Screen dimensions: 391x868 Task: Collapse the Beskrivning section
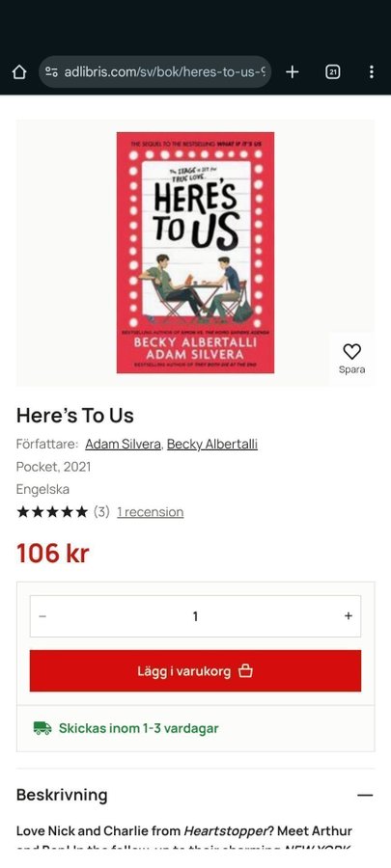(x=365, y=796)
